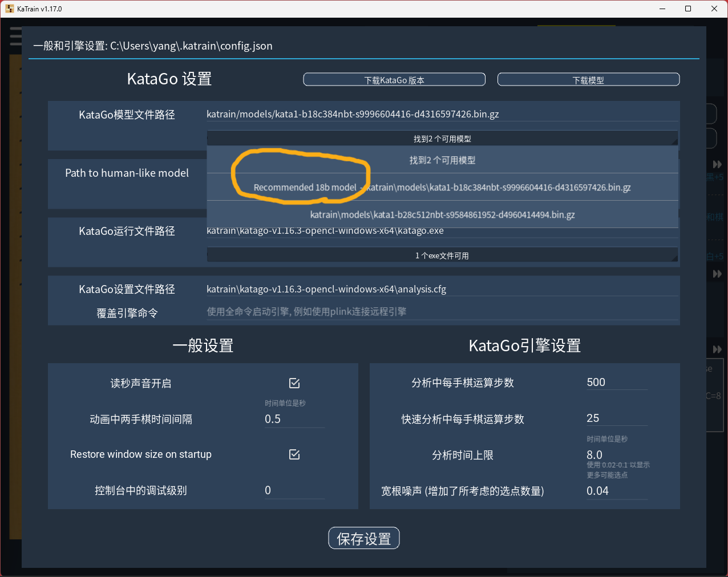
Task: Click the 覆盖引擎命令 override command field
Action: (x=442, y=312)
